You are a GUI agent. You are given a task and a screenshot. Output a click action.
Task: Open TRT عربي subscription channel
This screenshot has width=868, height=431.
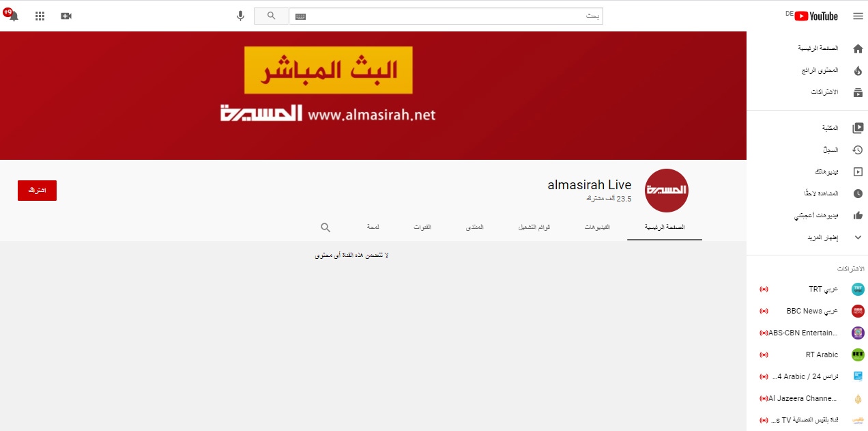pyautogui.click(x=807, y=289)
